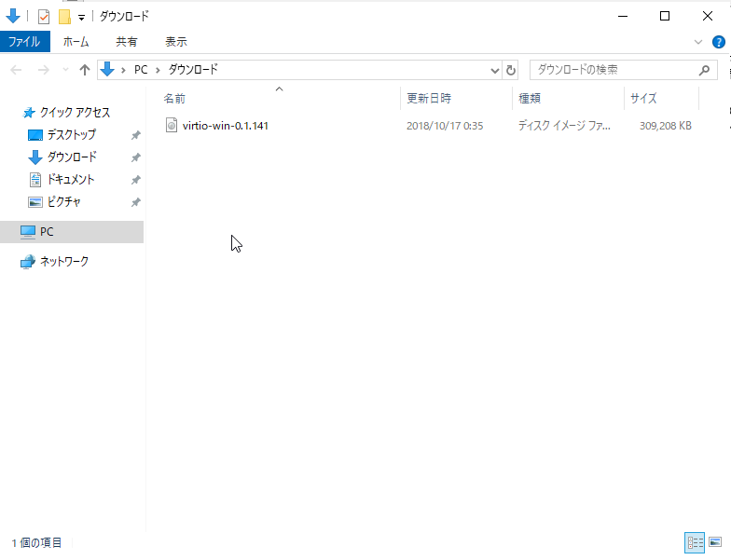Open the Customize Quick Access Toolbar dropdown
Image resolution: width=731 pixels, height=560 pixels.
[x=82, y=18]
